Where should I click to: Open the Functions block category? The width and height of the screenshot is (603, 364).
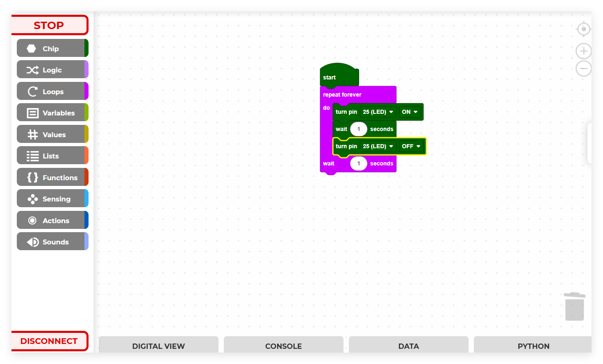coord(52,177)
